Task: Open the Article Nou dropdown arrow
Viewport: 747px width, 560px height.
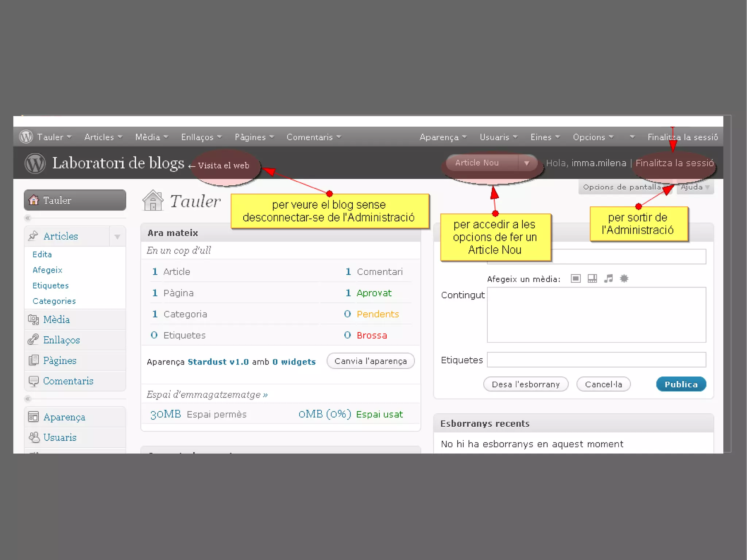Action: pos(526,163)
